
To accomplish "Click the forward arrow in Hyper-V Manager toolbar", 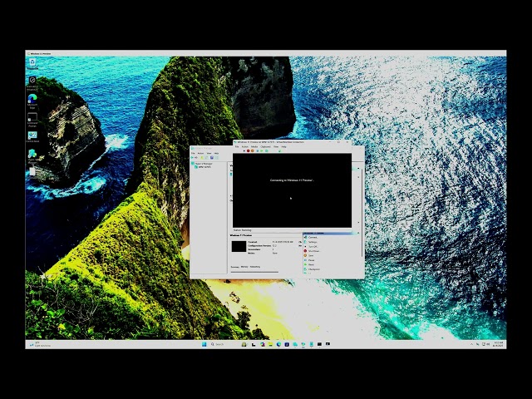I will (196, 157).
